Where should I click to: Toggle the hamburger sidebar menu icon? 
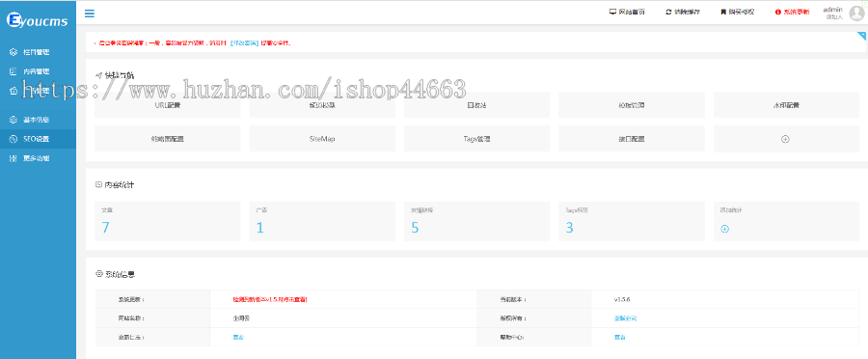89,14
